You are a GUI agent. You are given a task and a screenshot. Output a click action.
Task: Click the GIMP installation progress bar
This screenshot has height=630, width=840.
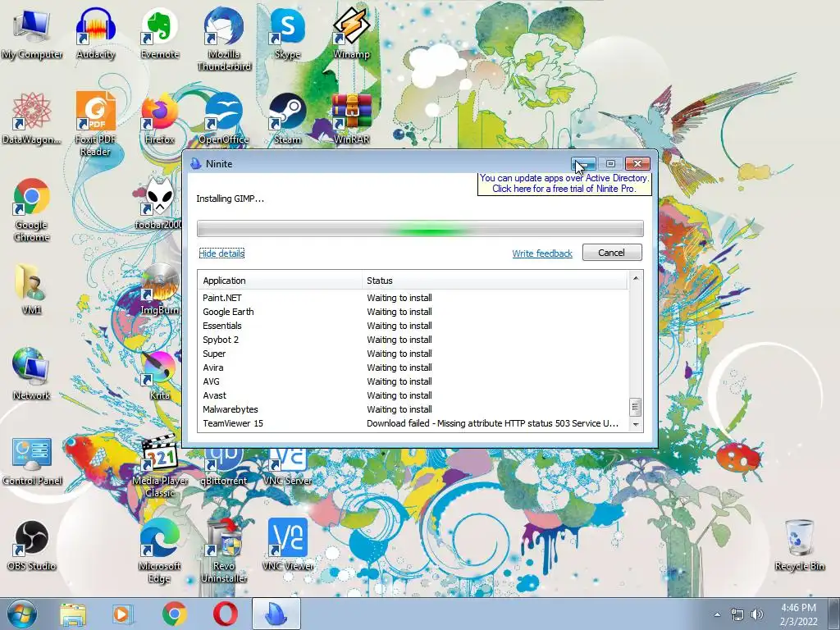pyautogui.click(x=420, y=229)
